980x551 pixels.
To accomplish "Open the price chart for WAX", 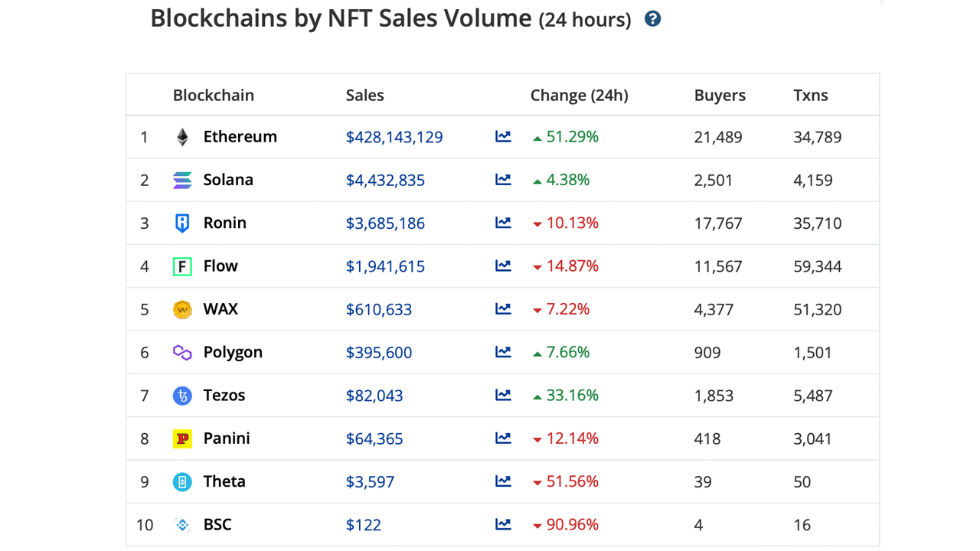I will (x=503, y=309).
